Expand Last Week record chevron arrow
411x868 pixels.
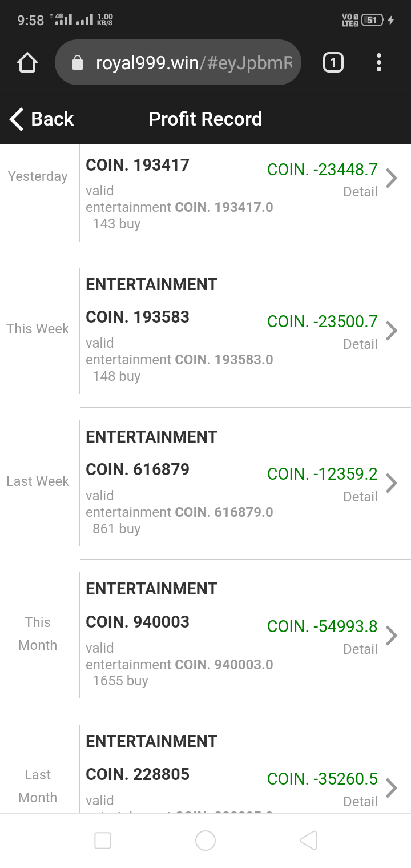[392, 483]
